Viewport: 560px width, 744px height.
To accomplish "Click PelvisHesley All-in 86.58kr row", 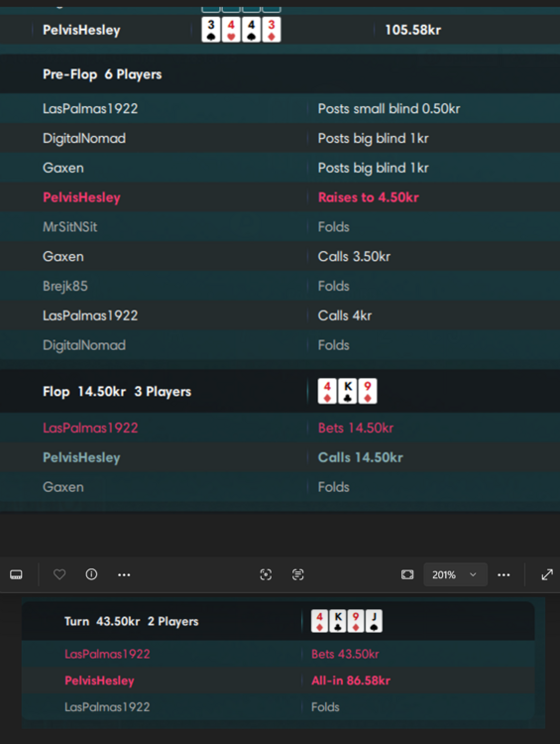I will pos(279,681).
